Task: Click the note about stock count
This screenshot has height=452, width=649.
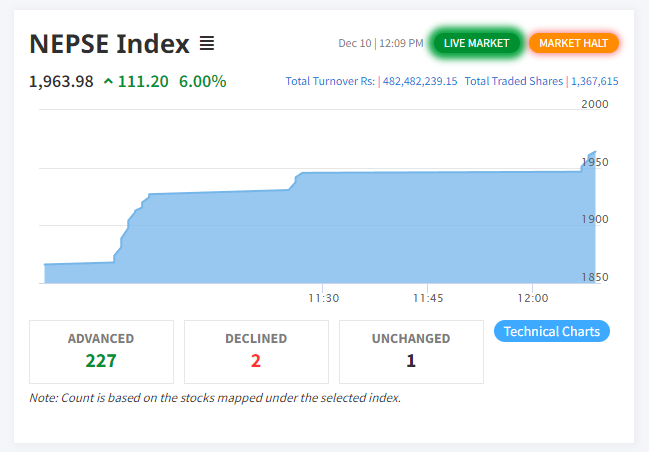Action: point(215,398)
